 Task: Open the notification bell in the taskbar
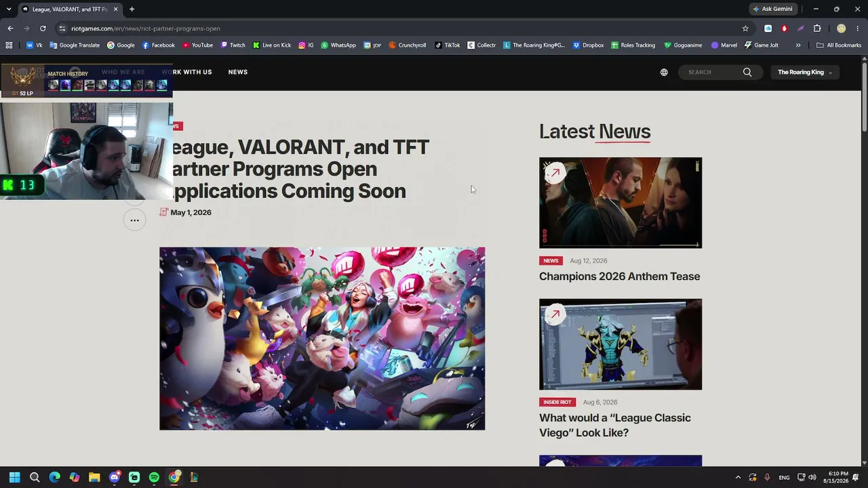click(x=856, y=477)
